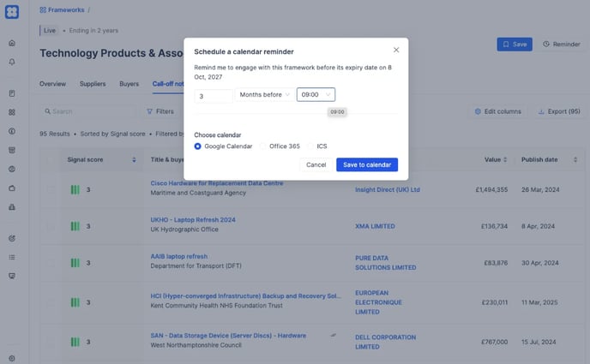Open the Months before dropdown
Viewport: 590px width, 364px height.
[264, 95]
